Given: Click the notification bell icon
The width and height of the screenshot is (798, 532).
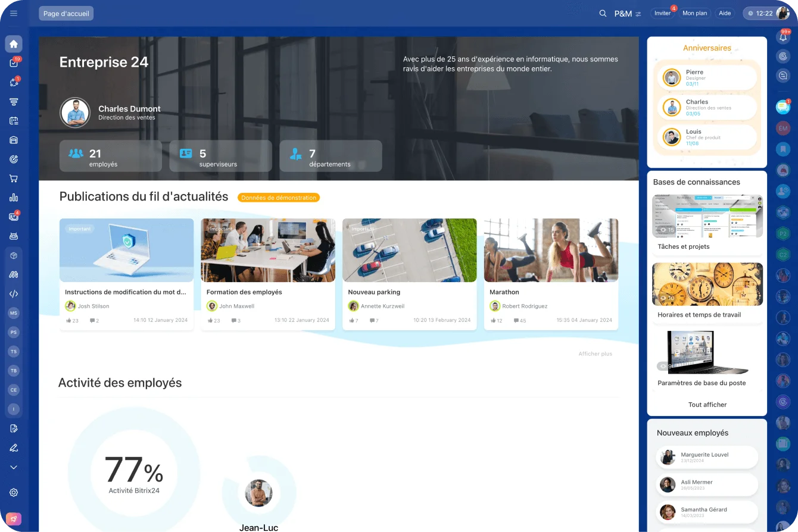Looking at the screenshot, I should pyautogui.click(x=783, y=37).
